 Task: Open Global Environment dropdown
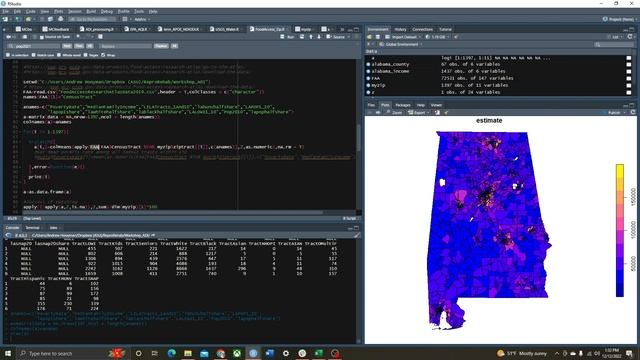[401, 44]
